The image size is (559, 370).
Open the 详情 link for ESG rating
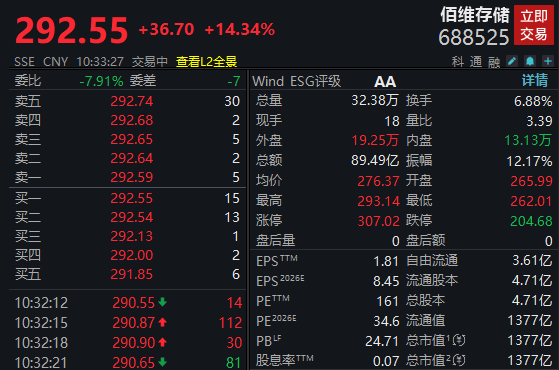(x=535, y=80)
